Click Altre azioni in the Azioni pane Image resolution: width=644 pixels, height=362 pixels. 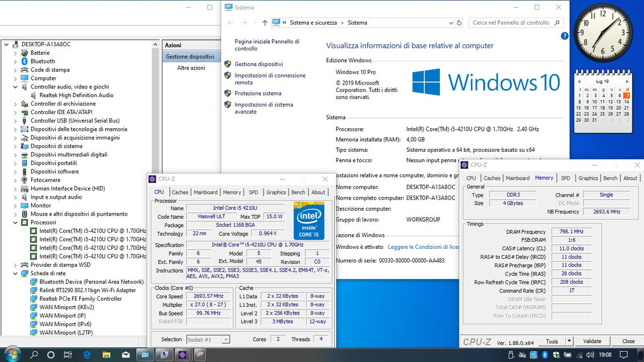point(191,68)
